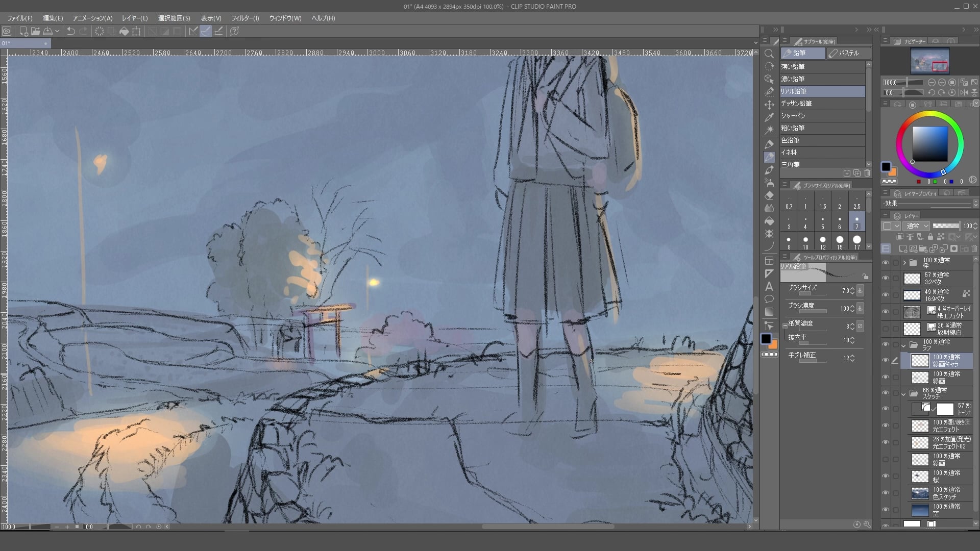The image size is (980, 551).
Task: Click the New canvas icon
Action: point(23,31)
